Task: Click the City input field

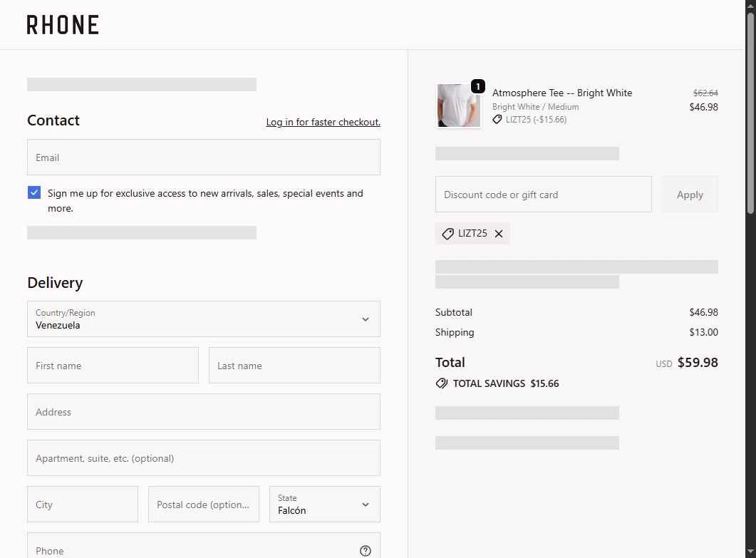Action: (83, 505)
